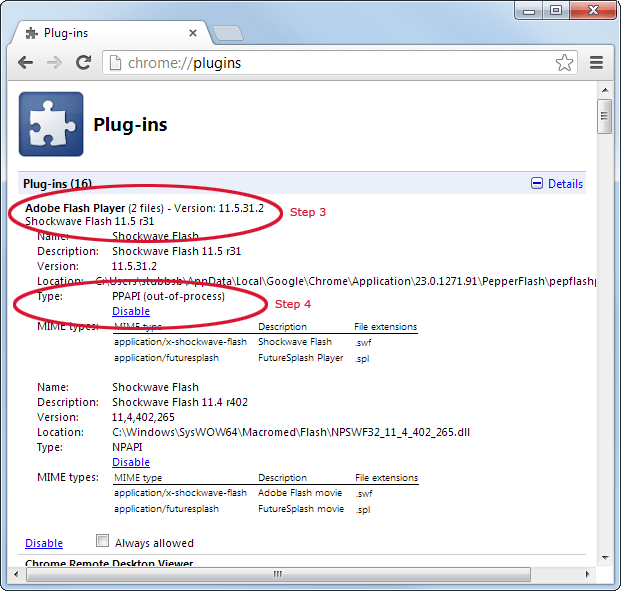Click the NPSWF32_11_4_402_265.dll location path
621x591 pixels.
[291, 432]
